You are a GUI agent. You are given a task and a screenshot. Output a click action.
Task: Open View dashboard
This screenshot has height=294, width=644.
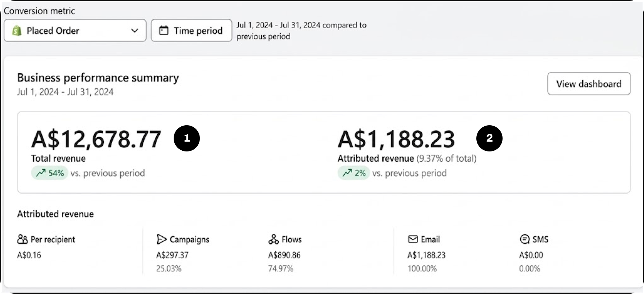click(x=589, y=84)
